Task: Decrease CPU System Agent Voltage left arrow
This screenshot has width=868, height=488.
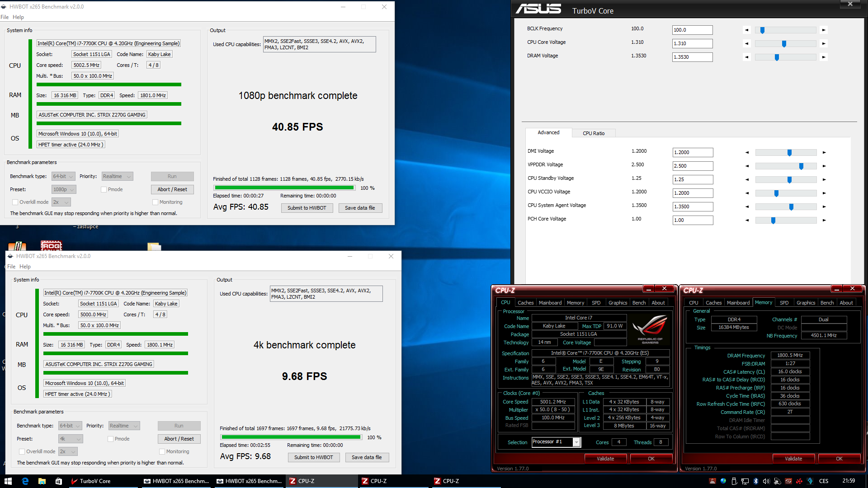Action: point(747,207)
